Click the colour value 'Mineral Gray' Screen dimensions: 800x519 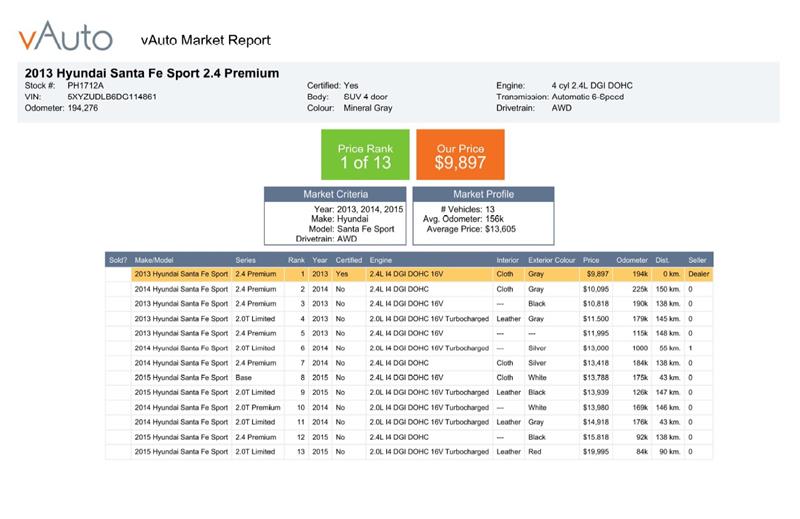pos(368,108)
